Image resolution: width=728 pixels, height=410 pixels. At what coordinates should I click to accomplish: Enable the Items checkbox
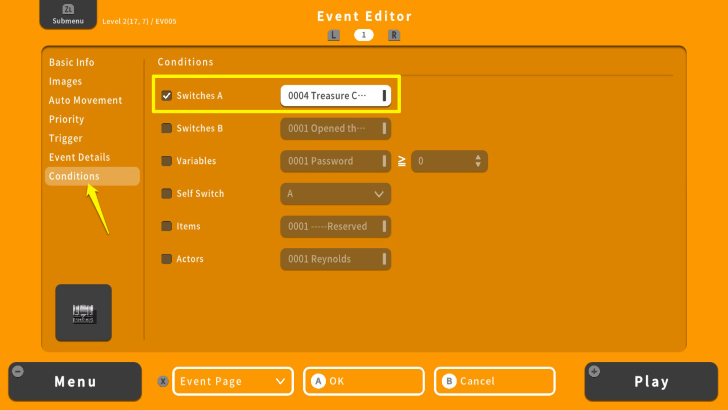click(166, 226)
